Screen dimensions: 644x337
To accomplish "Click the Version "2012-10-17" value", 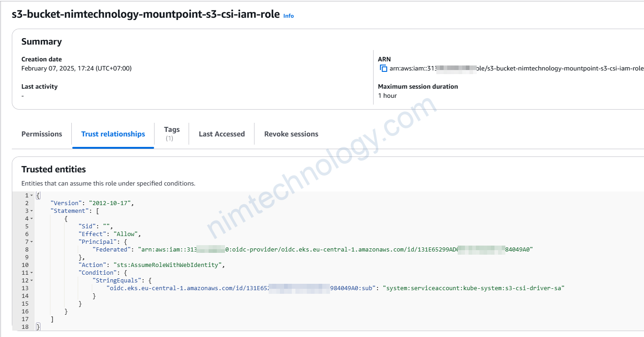I will [x=111, y=203].
